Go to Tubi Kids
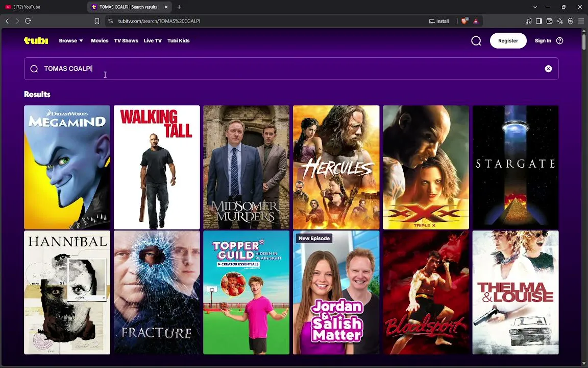588x368 pixels. [x=179, y=40]
